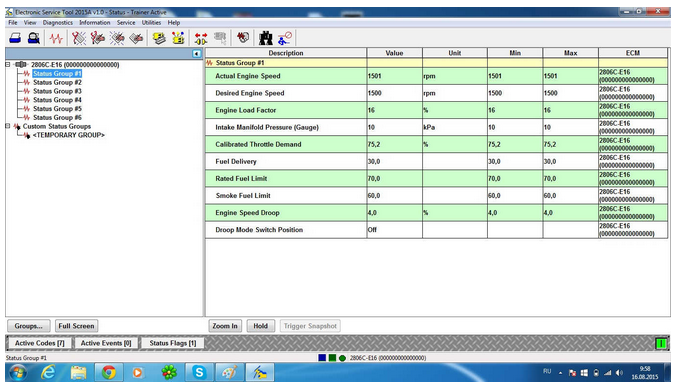Click the blue square status indicator
This screenshot has height=386, width=675.
click(x=322, y=358)
